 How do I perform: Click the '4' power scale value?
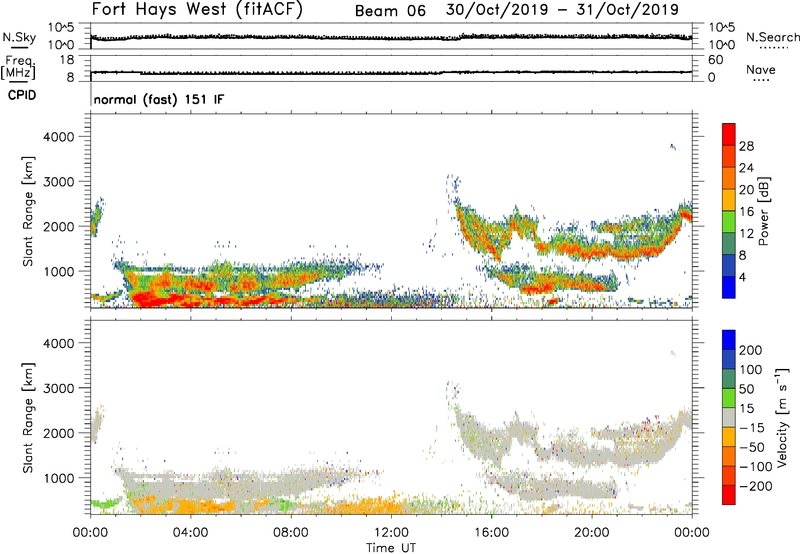point(742,277)
